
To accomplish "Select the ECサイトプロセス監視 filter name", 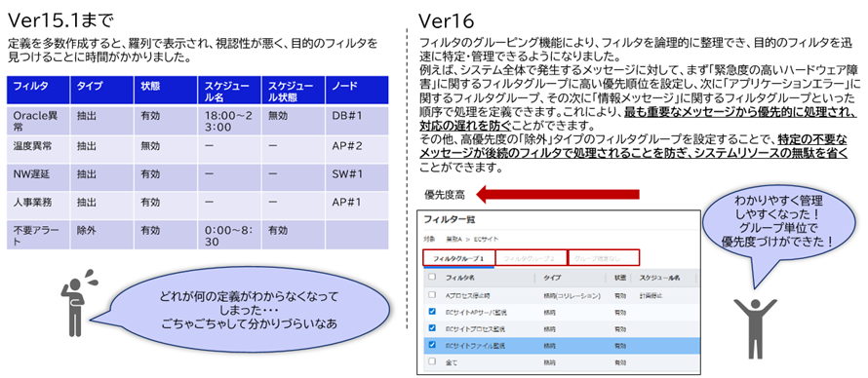I will click(475, 329).
